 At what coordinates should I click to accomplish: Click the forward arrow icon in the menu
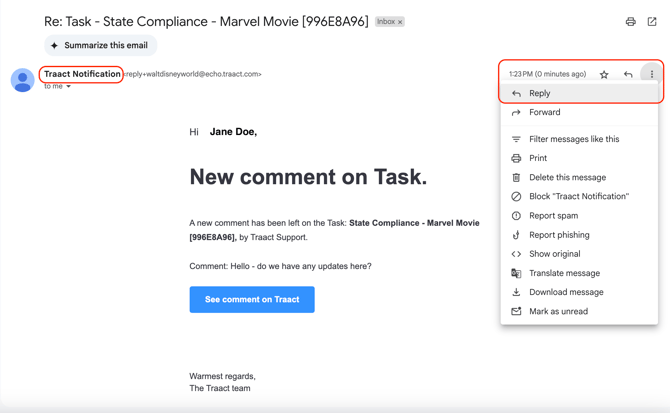tap(516, 112)
